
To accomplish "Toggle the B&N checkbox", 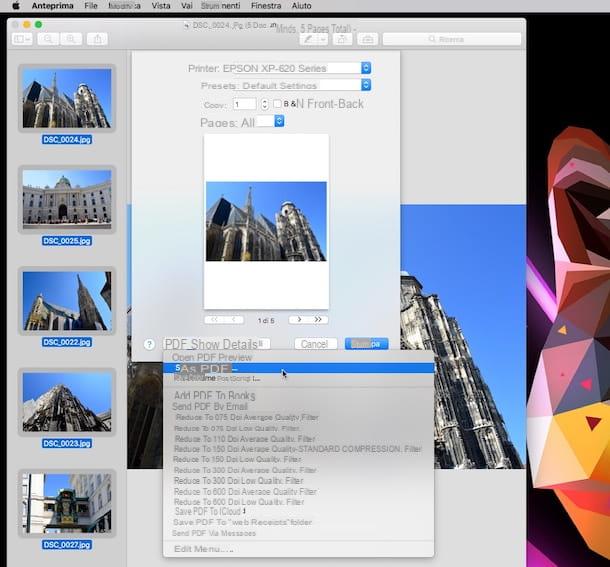I will (x=277, y=104).
